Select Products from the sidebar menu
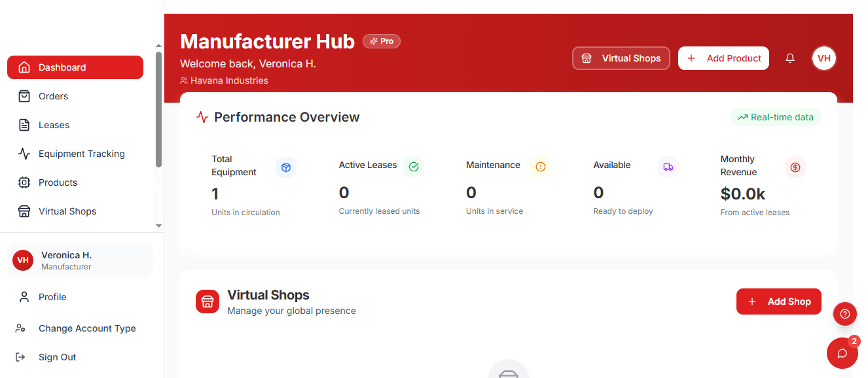The height and width of the screenshot is (378, 868). pyautogui.click(x=58, y=182)
